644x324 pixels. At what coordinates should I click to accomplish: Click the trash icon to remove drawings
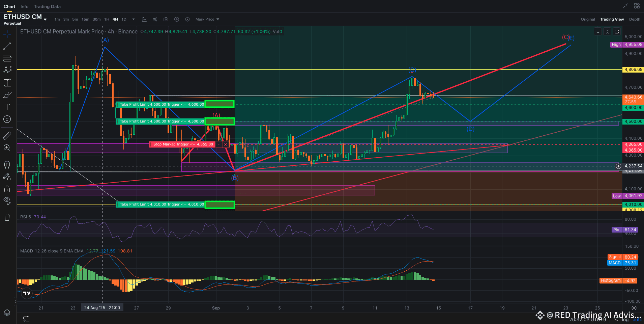tap(7, 217)
